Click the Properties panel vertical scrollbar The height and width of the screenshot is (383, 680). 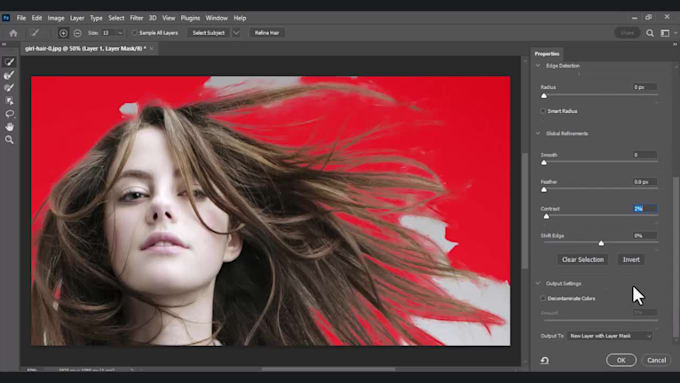point(675,256)
